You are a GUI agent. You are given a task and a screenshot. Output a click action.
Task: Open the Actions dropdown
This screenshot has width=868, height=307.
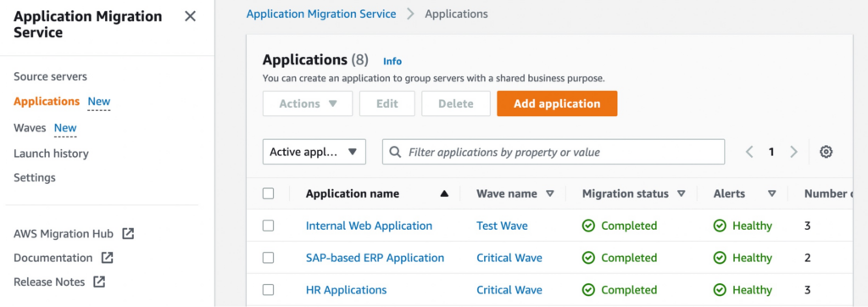(x=308, y=103)
